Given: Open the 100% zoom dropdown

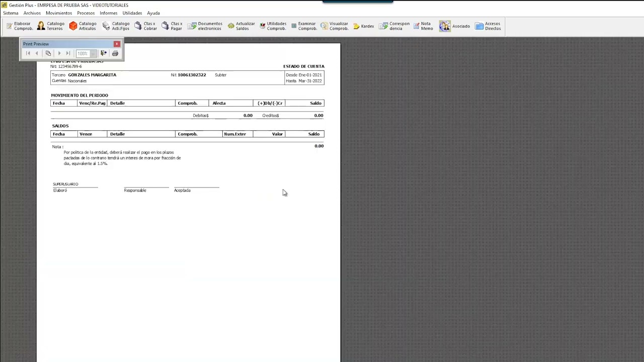Looking at the screenshot, I should (94, 53).
